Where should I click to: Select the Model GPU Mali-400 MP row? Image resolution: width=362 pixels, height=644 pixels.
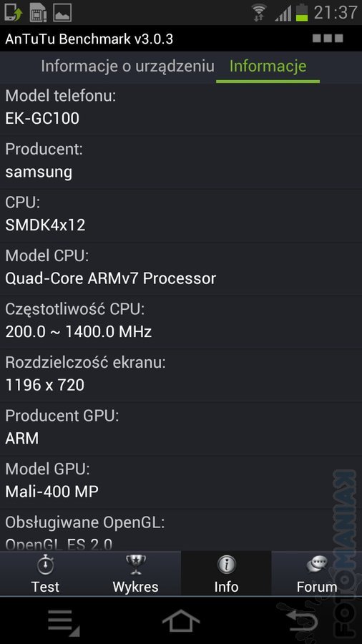[181, 482]
